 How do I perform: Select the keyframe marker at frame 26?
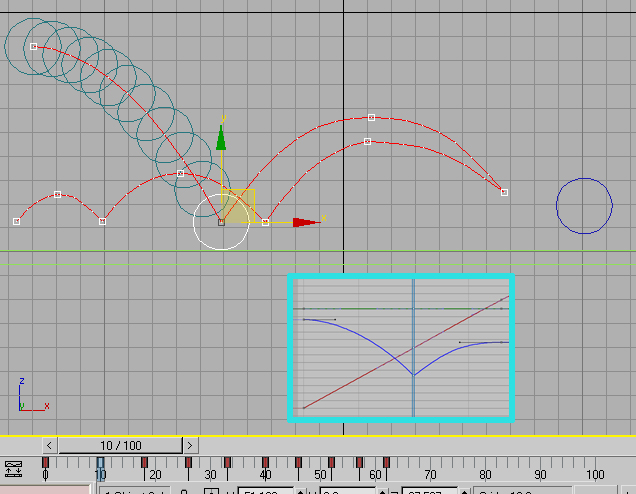pyautogui.click(x=188, y=463)
